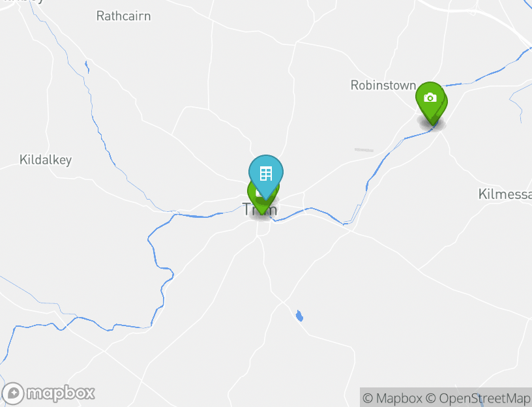
Task: Open the green camera marker near Robinstown
Action: click(430, 98)
